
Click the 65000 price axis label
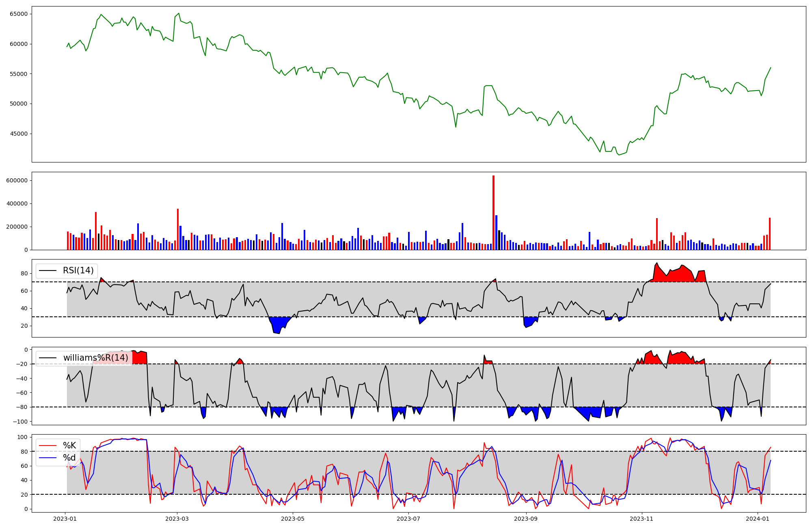pyautogui.click(x=19, y=14)
